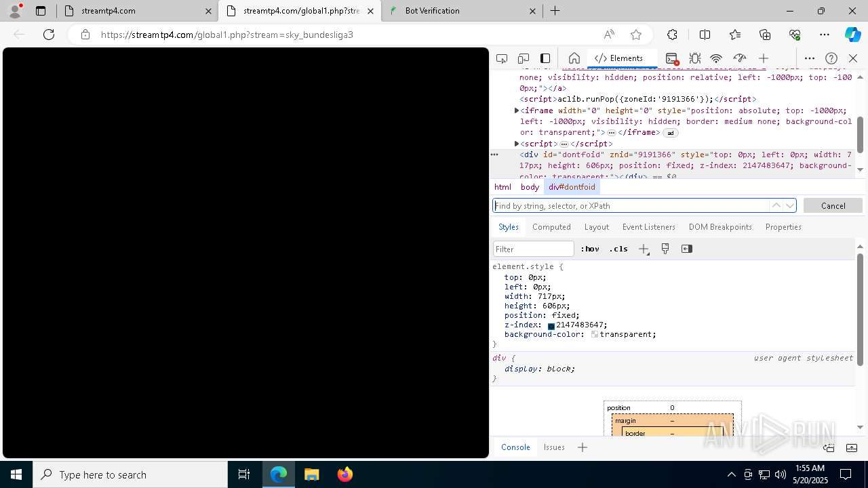Open Edge Settings and more menu
This screenshot has height=488, width=868.
point(825,35)
